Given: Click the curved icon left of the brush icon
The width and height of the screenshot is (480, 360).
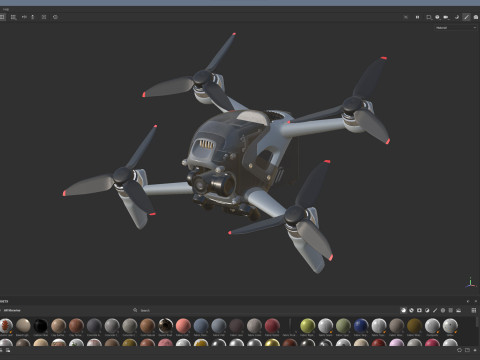Looking at the screenshot, I should click(x=457, y=17).
